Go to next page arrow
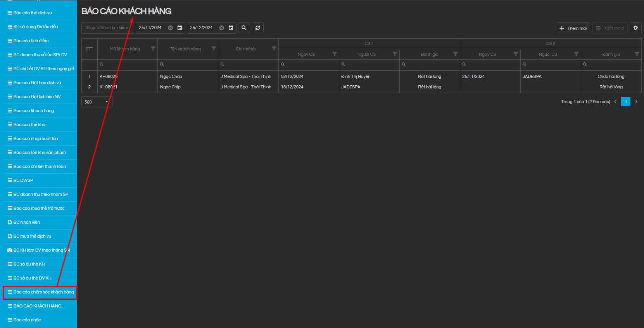This screenshot has height=328, width=644. (x=636, y=102)
